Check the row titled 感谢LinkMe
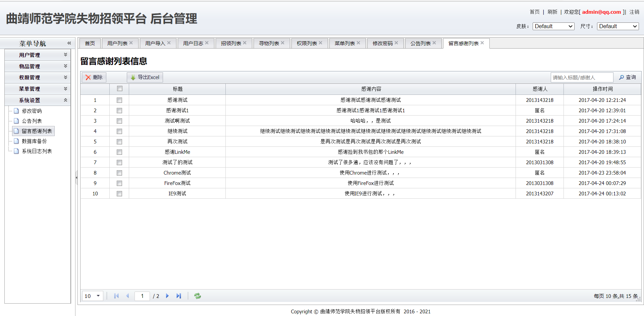The image size is (644, 316). (119, 152)
